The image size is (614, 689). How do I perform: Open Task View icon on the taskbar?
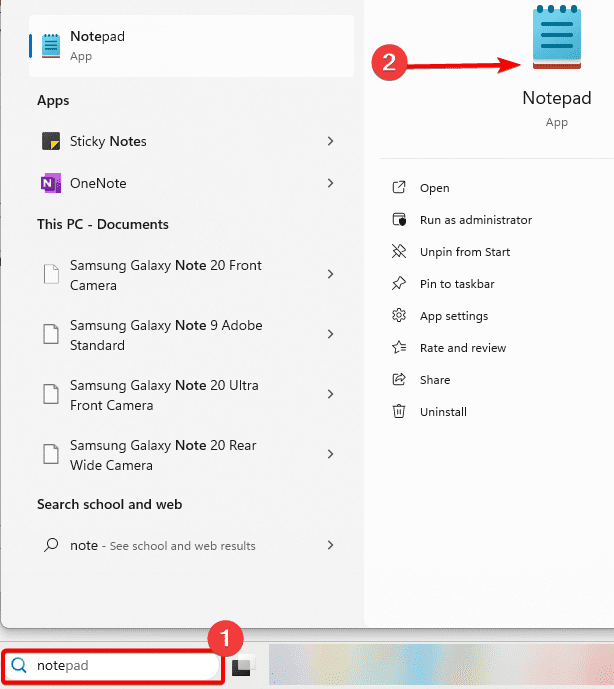[x=242, y=666]
